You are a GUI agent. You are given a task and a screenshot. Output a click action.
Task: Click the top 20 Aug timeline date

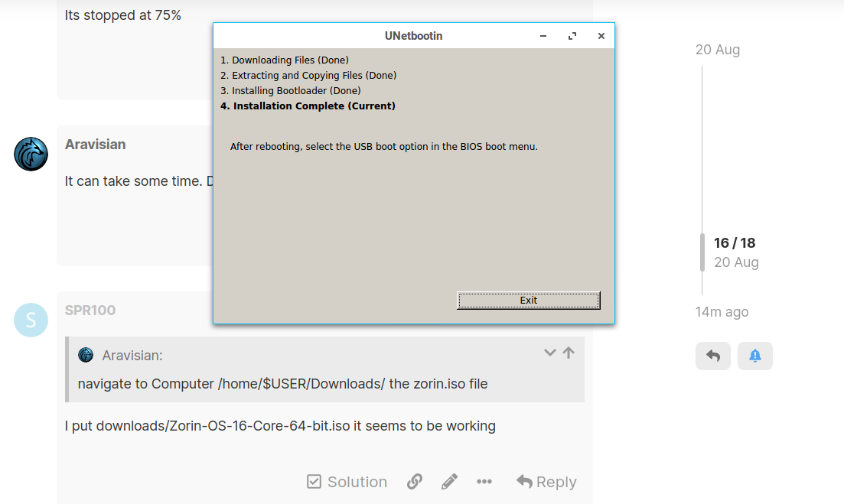click(718, 50)
